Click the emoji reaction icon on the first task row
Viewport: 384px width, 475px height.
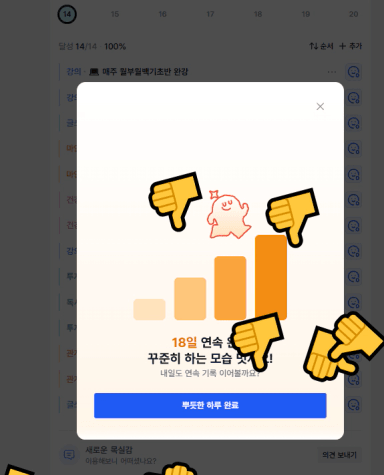353,72
